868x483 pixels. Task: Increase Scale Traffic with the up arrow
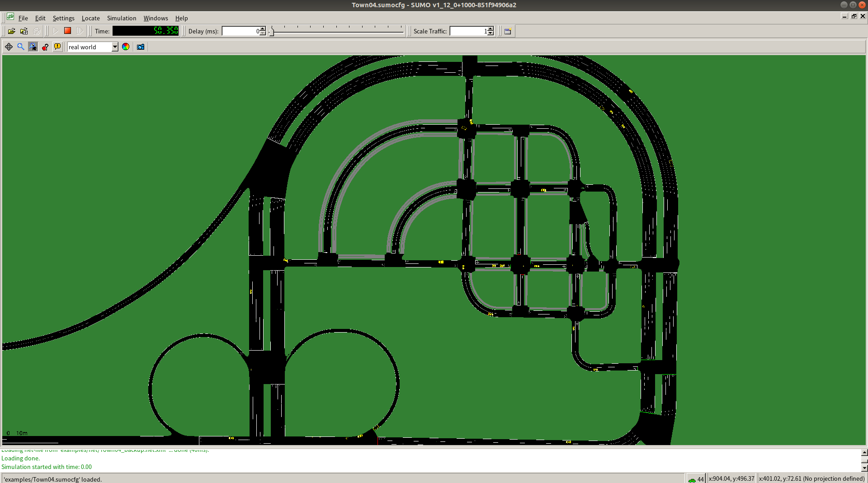coord(491,29)
